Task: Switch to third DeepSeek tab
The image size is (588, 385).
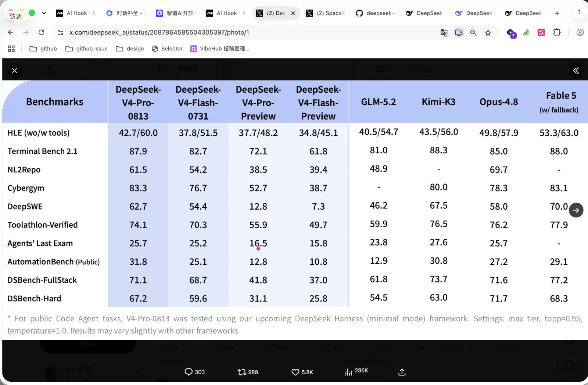Action: (525, 13)
